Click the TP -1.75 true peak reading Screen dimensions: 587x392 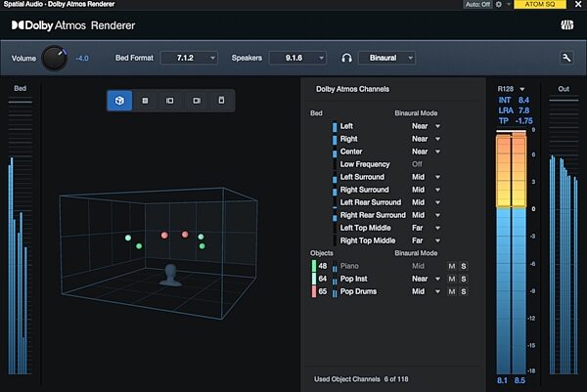click(516, 121)
